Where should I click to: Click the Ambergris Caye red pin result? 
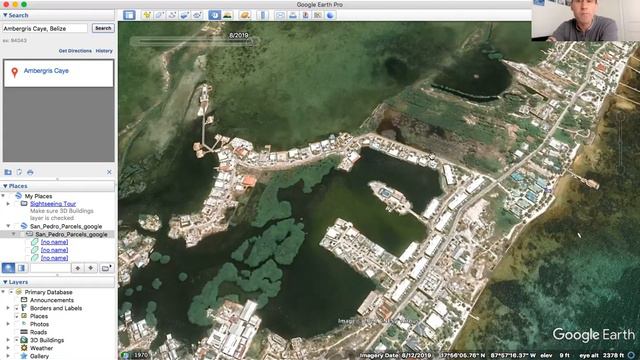(15, 72)
